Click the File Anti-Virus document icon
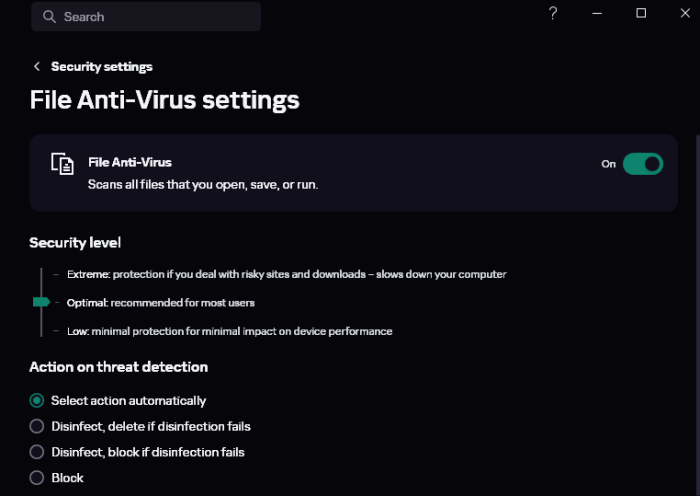 (63, 165)
